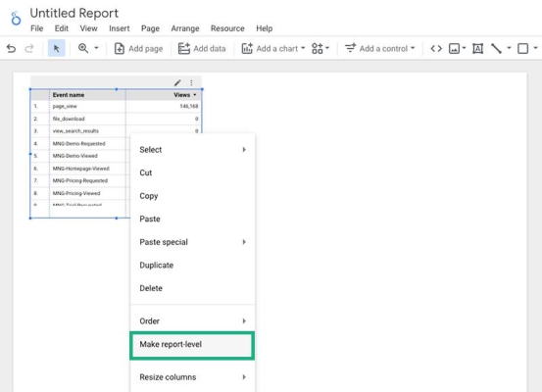Viewport: 542px width, 392px height.
Task: Click Add data button
Action: pyautogui.click(x=202, y=48)
